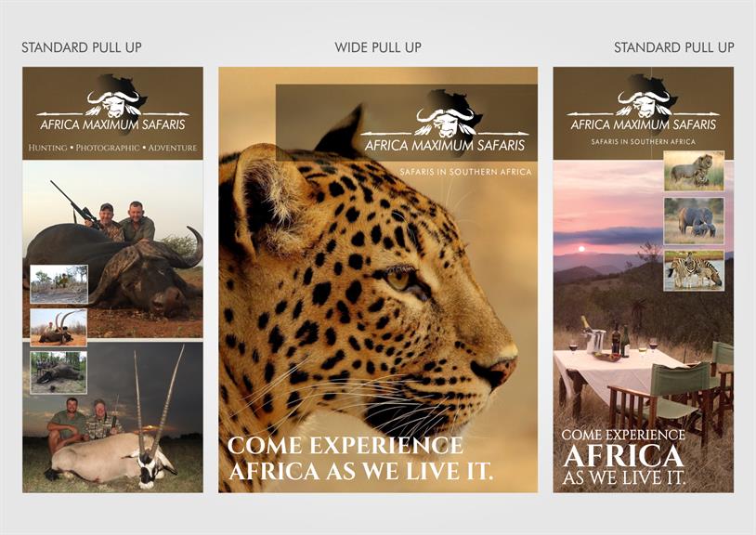
Task: Click the leopard's eye in center banner
Action: pos(398,279)
